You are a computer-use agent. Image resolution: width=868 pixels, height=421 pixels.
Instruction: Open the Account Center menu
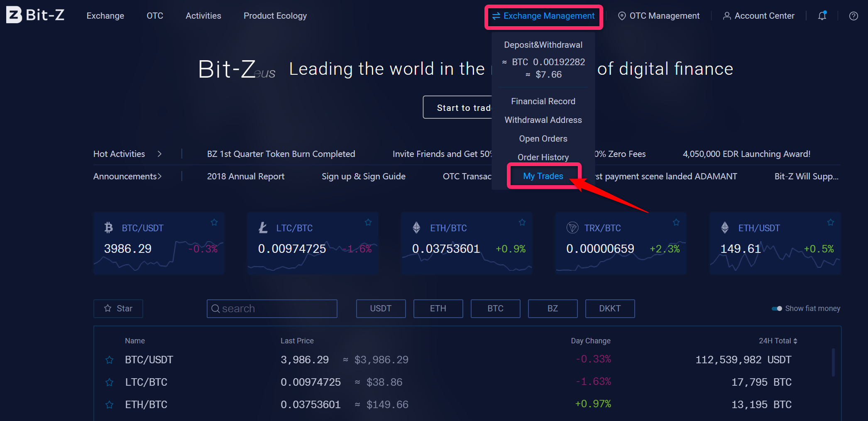click(x=759, y=16)
